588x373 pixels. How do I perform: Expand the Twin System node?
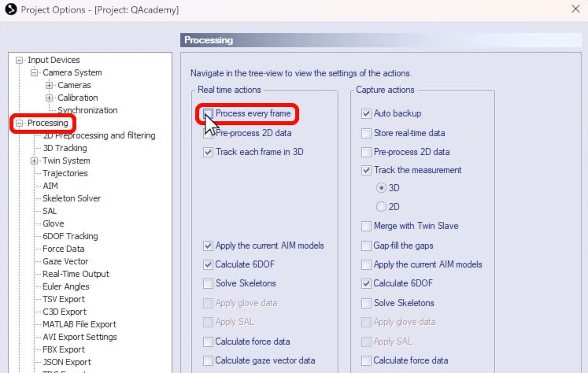coord(35,161)
